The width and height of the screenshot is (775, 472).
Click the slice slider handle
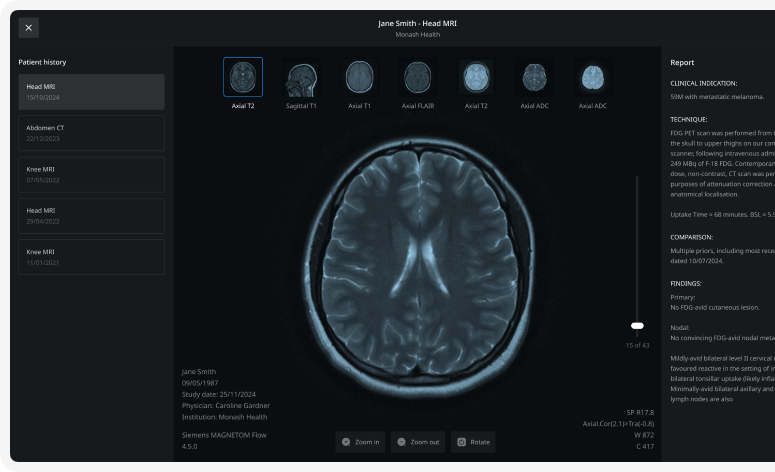coord(637,325)
